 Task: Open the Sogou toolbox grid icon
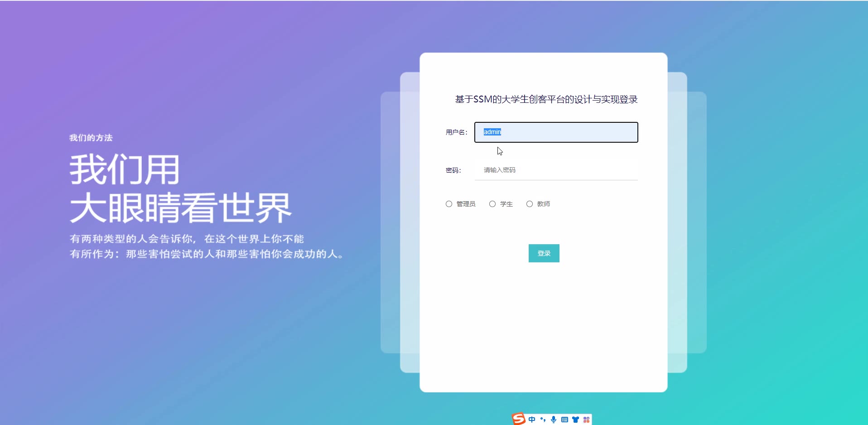click(586, 420)
